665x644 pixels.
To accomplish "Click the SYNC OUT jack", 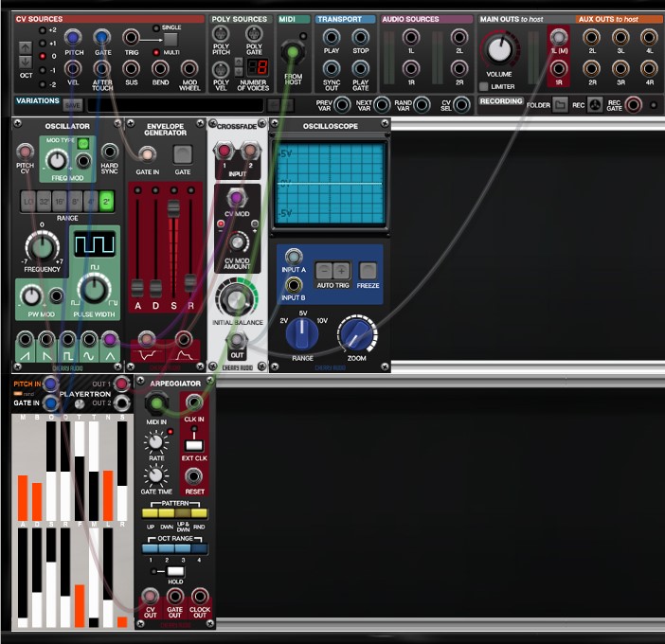I will click(332, 68).
